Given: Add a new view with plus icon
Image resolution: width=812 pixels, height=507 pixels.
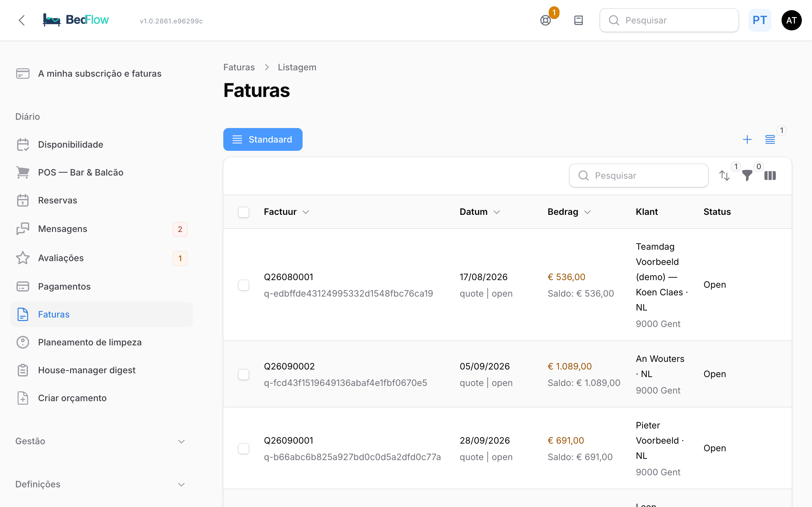Looking at the screenshot, I should 747,139.
